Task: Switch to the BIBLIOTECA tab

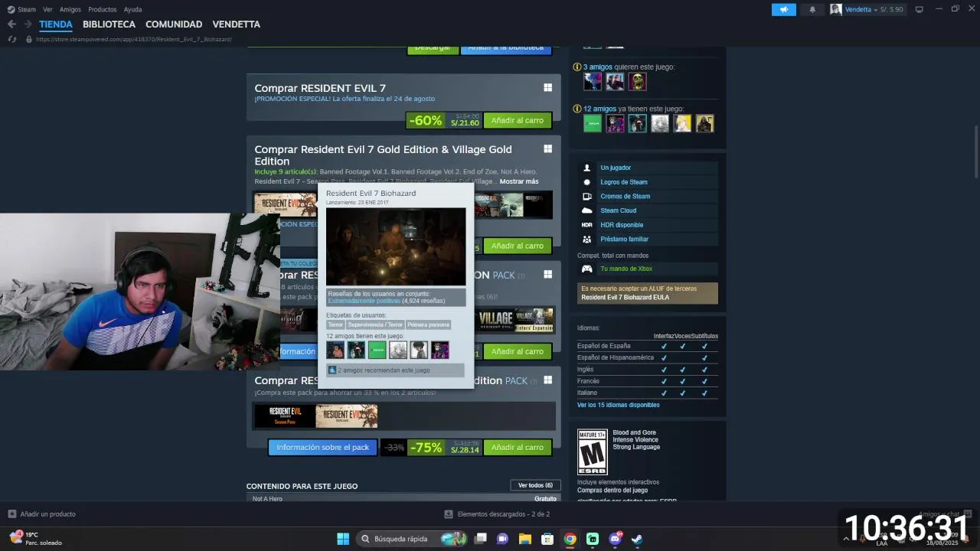Action: 109,24
